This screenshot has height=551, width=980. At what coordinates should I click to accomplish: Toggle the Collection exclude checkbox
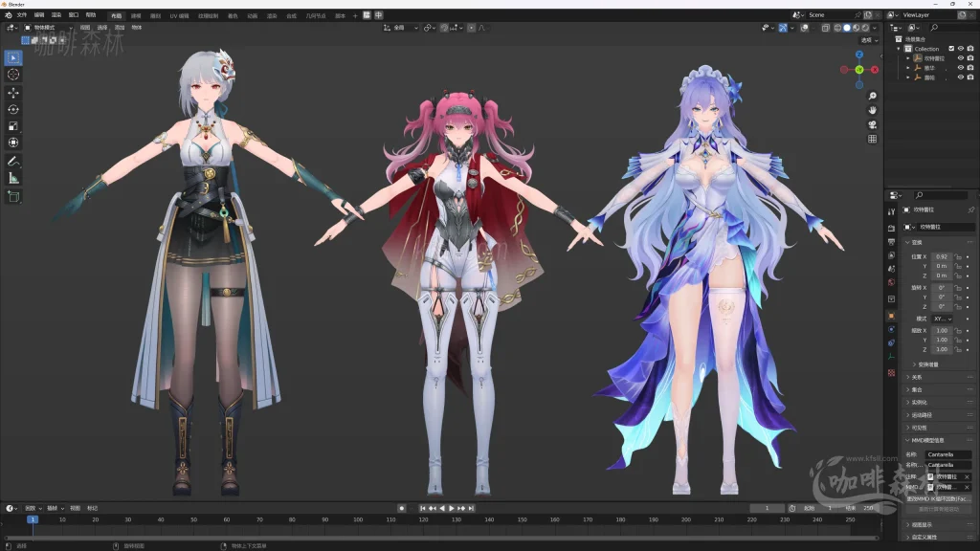pyautogui.click(x=951, y=49)
